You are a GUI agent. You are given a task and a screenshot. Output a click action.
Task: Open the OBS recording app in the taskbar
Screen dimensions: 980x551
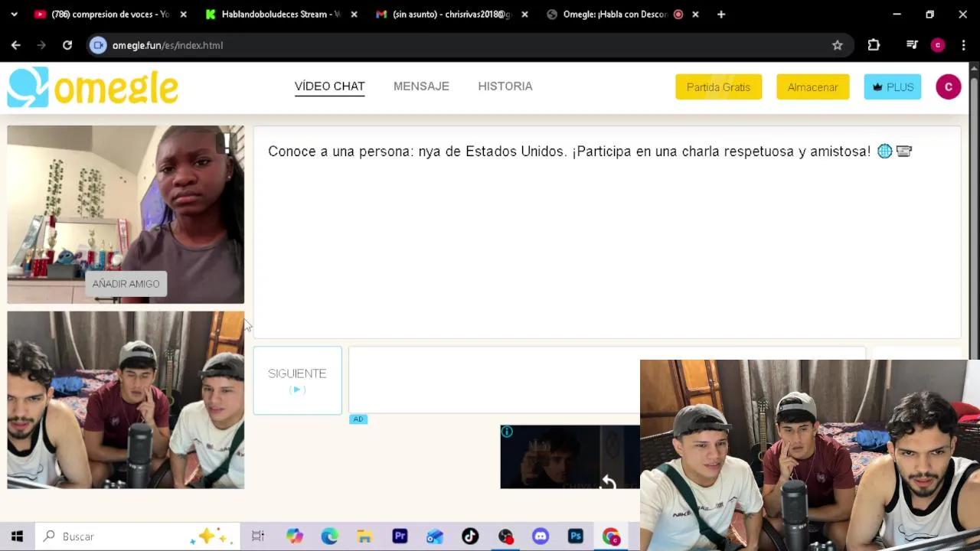pyautogui.click(x=505, y=536)
